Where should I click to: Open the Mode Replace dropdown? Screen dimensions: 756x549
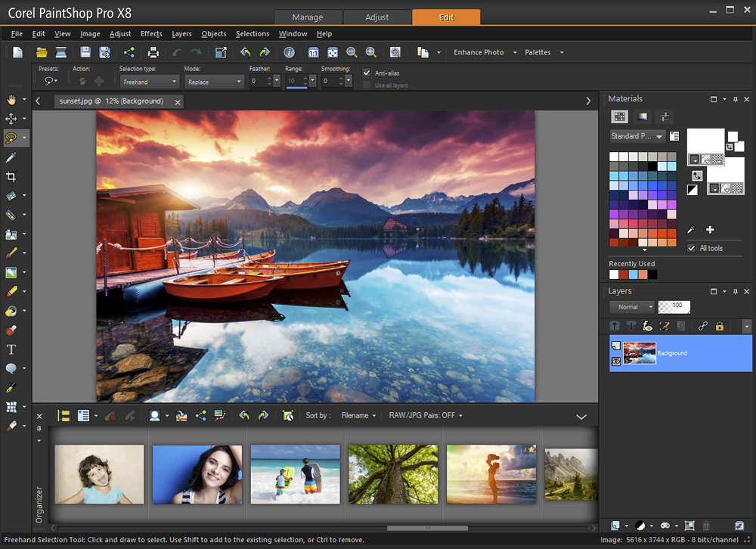tap(213, 82)
